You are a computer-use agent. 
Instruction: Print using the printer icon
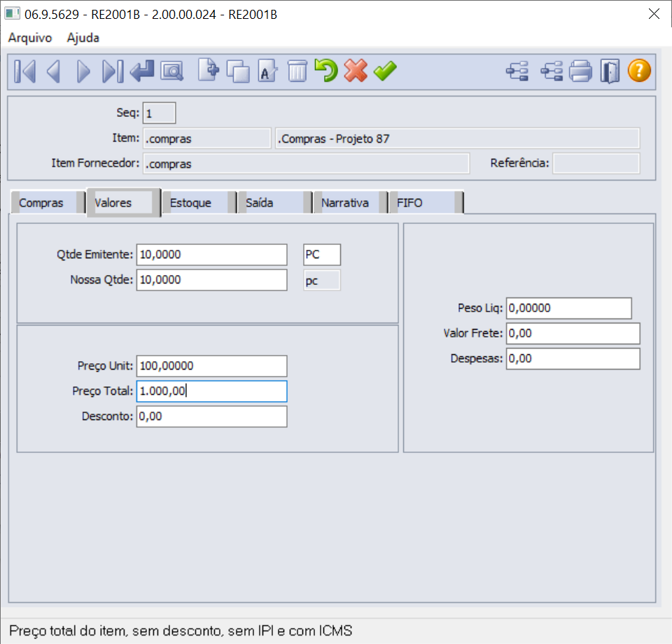[581, 71]
